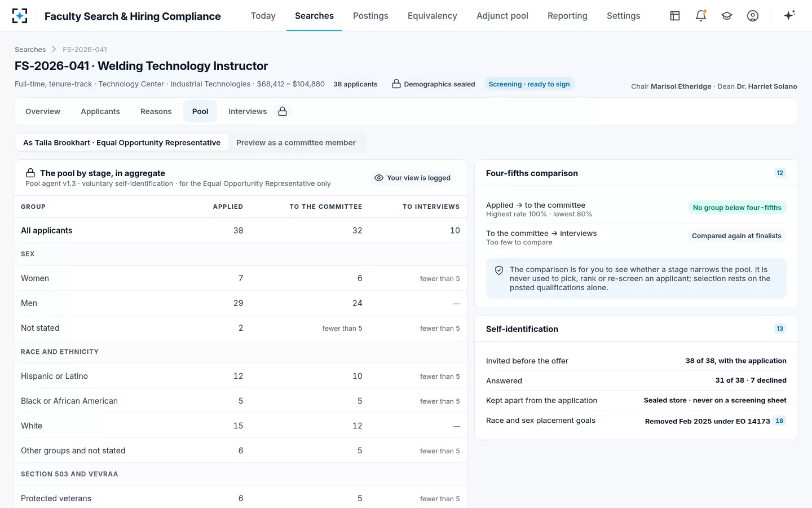Open the Today menu item

tap(263, 16)
